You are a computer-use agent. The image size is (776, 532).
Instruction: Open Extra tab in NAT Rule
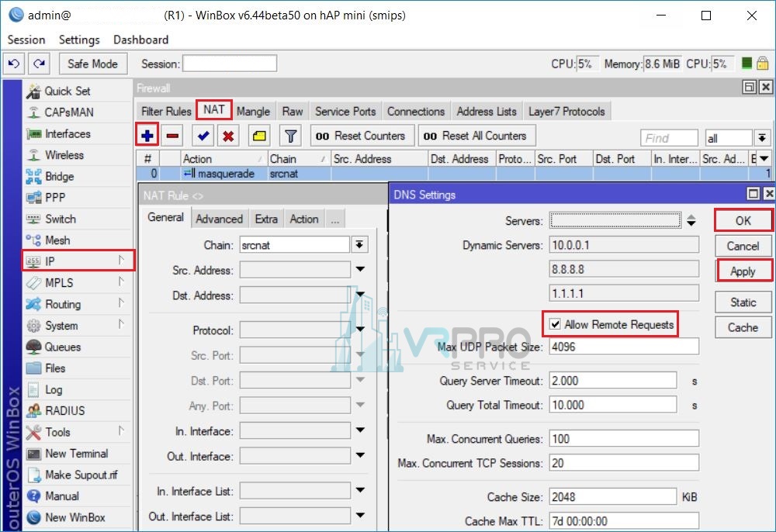pyautogui.click(x=266, y=219)
